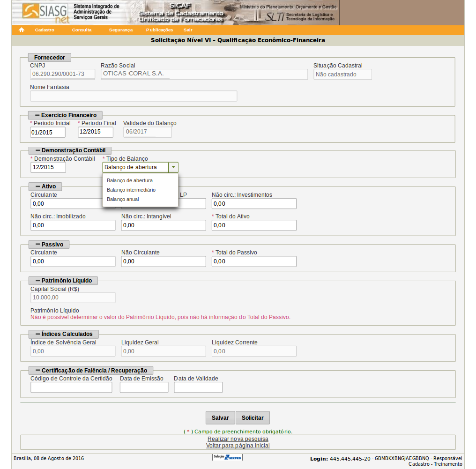The image size is (476, 469).
Task: Collapse the Patrimônio Líquido section
Action: point(63,281)
